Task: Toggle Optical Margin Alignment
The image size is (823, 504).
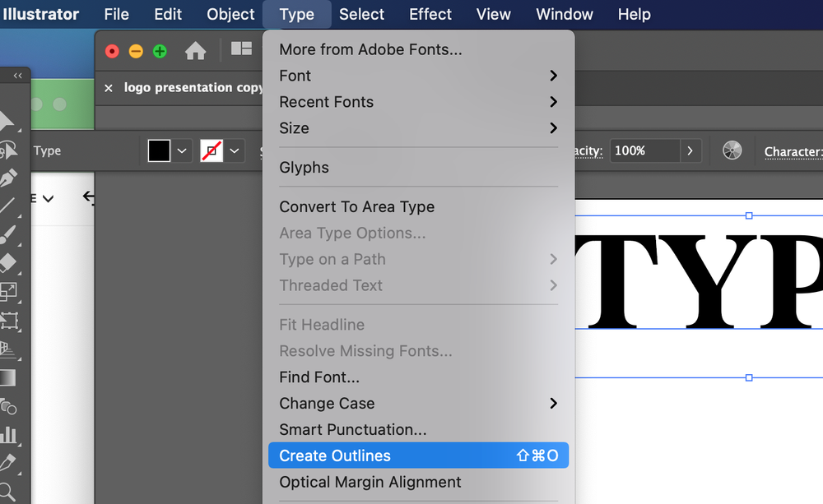Action: pyautogui.click(x=418, y=482)
